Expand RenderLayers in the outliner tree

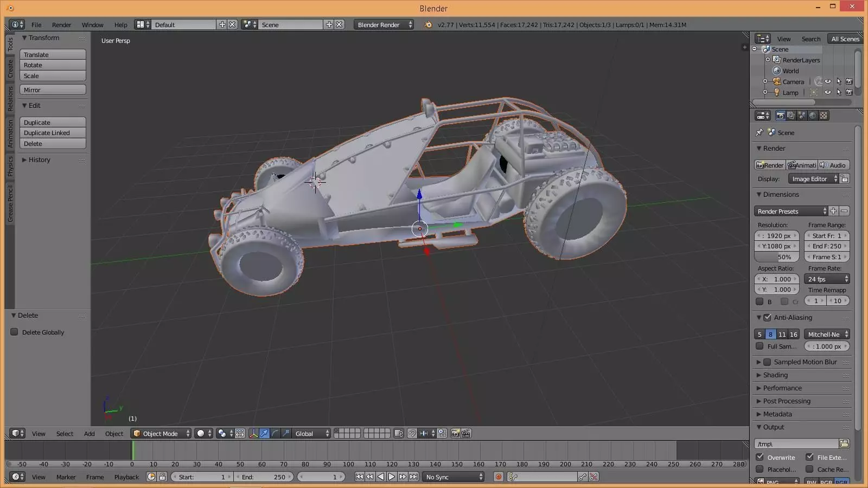pyautogui.click(x=768, y=60)
